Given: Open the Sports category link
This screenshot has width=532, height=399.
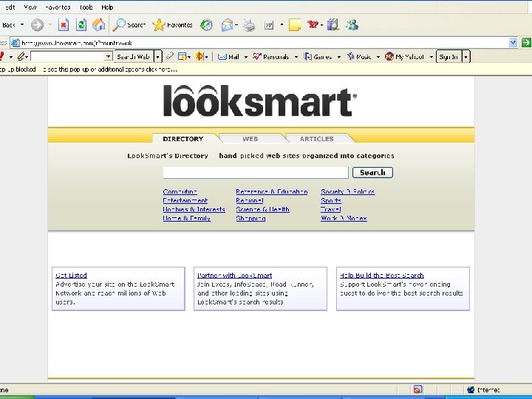Looking at the screenshot, I should 331,200.
